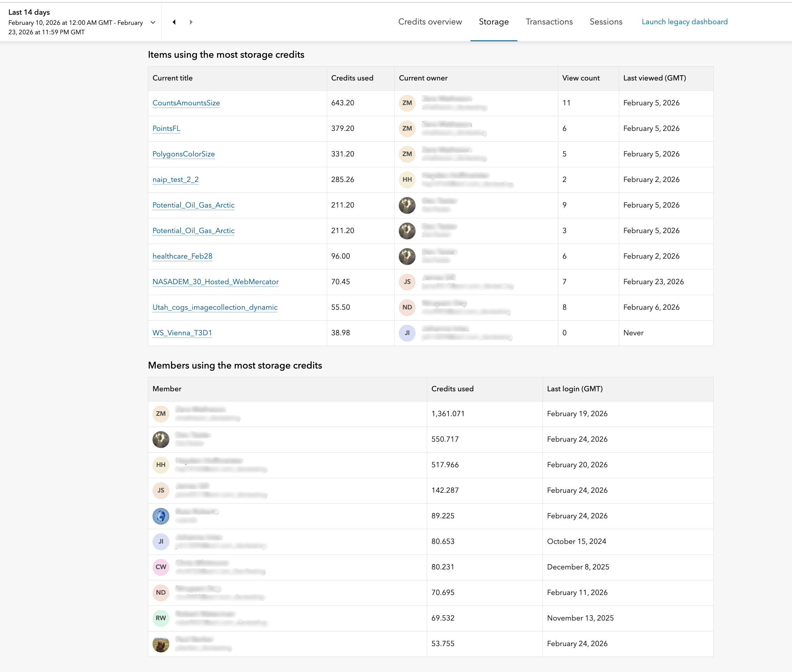Click RW member avatar in members table
This screenshot has width=792, height=672.
[x=161, y=618]
